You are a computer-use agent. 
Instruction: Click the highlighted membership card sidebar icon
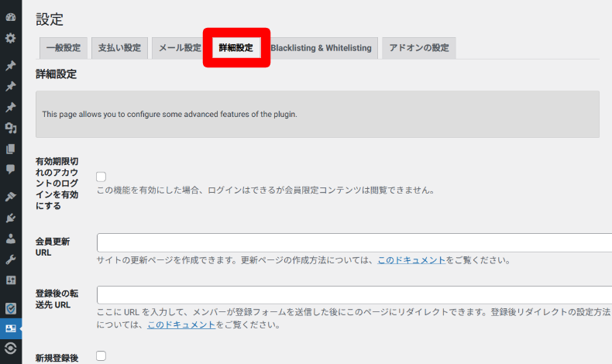point(11,328)
